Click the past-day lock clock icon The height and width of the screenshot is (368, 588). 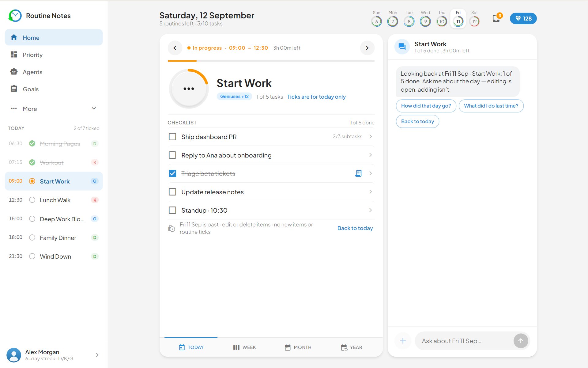(x=171, y=228)
